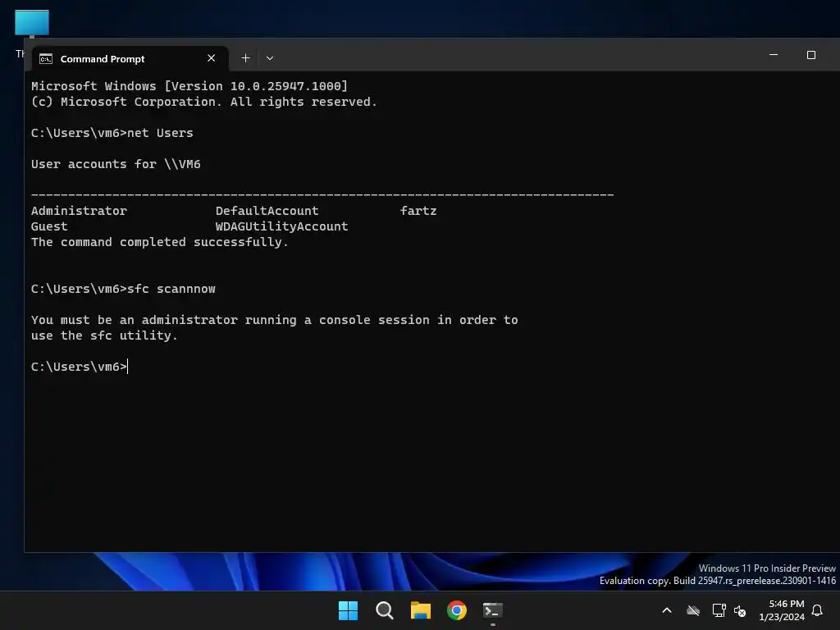Open the network status tray icon
Screen dimensions: 840x630
coord(719,610)
